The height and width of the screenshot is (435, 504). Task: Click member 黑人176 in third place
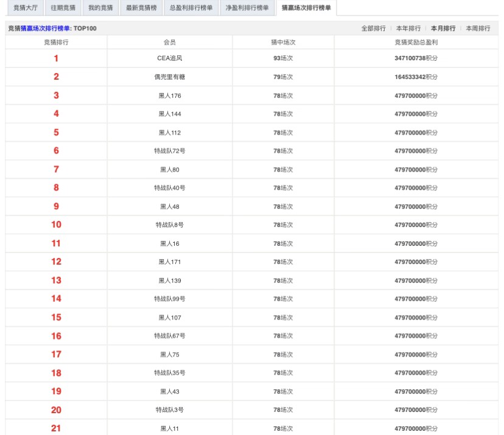[x=170, y=96]
